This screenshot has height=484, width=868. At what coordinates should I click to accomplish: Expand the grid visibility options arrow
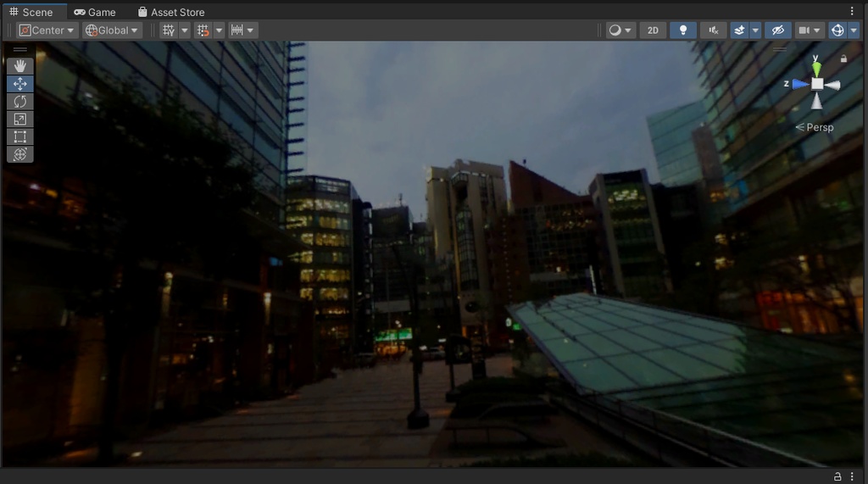coord(185,31)
